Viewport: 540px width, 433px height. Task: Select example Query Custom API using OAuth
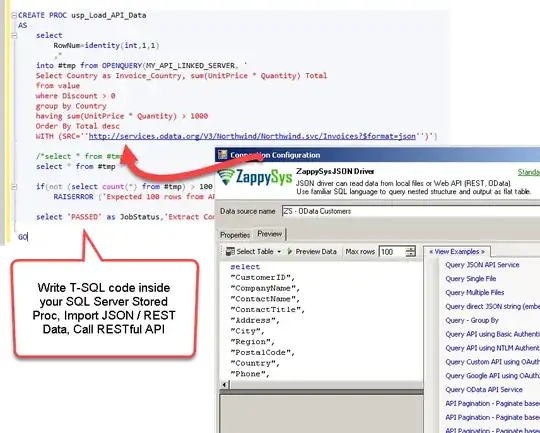pyautogui.click(x=492, y=362)
